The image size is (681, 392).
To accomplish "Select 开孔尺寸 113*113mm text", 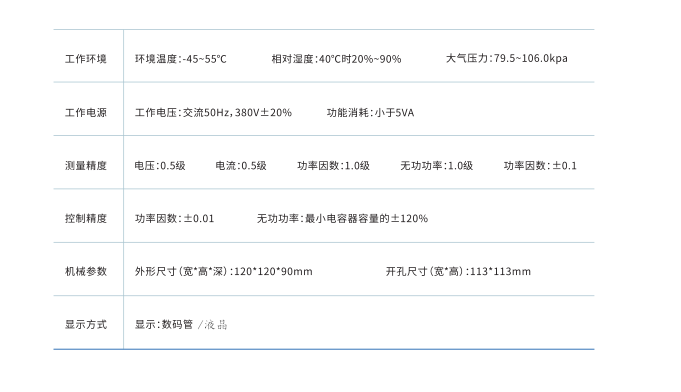I will pyautogui.click(x=458, y=271).
